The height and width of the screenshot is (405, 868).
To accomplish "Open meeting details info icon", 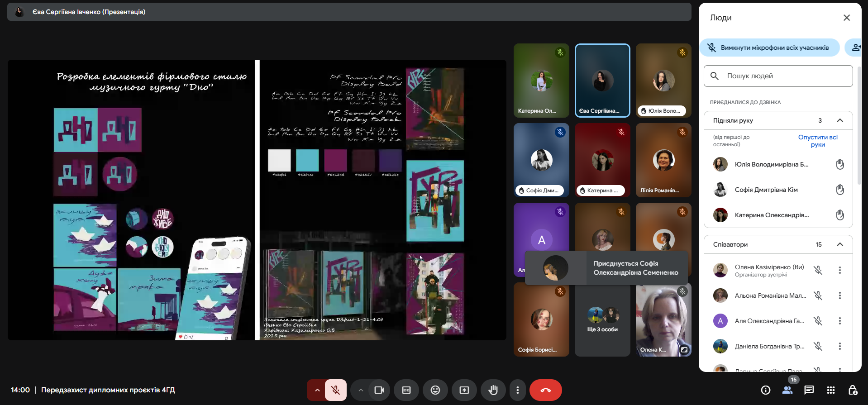I will (765, 390).
